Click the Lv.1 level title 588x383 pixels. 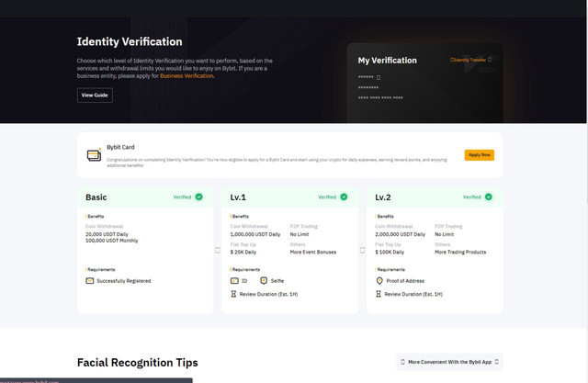pos(238,197)
